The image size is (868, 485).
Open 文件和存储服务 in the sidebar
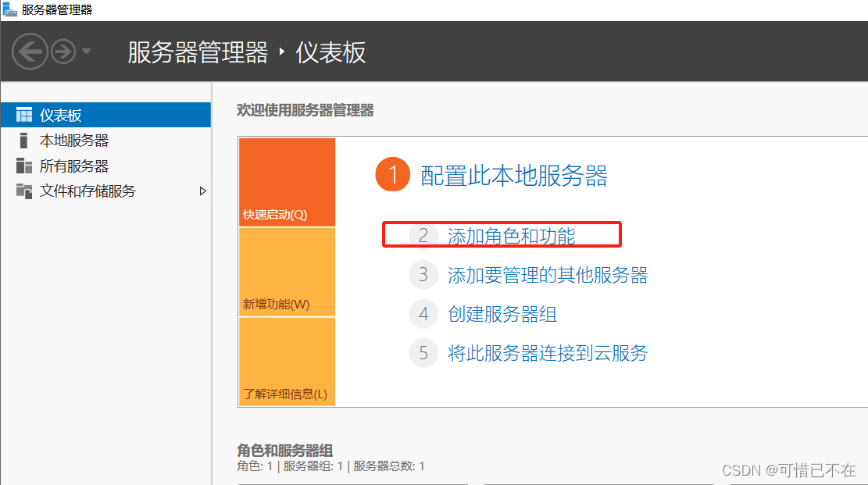click(105, 191)
